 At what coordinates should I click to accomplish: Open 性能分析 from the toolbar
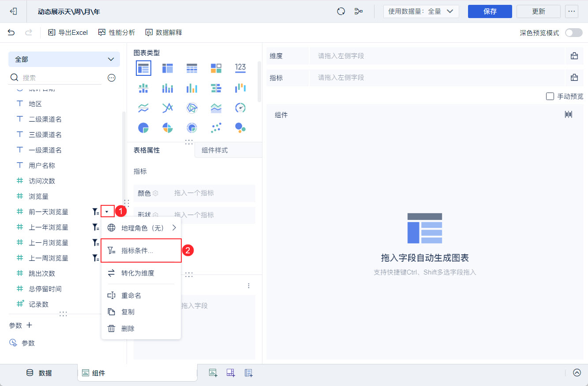(117, 32)
